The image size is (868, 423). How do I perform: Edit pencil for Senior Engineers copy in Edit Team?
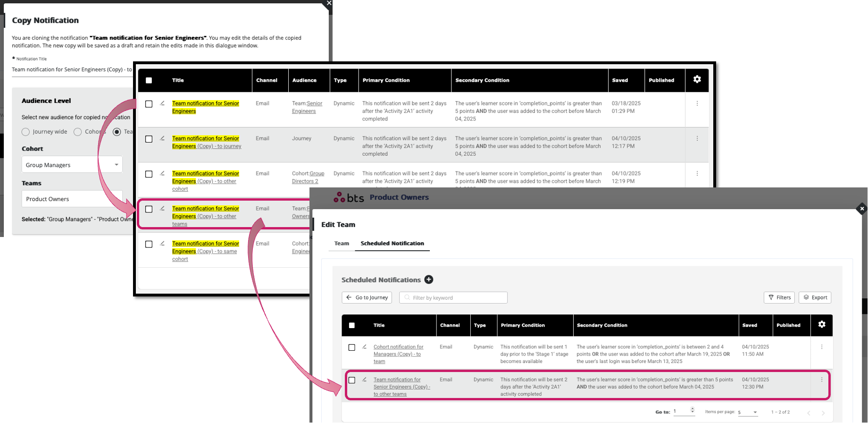tap(364, 380)
